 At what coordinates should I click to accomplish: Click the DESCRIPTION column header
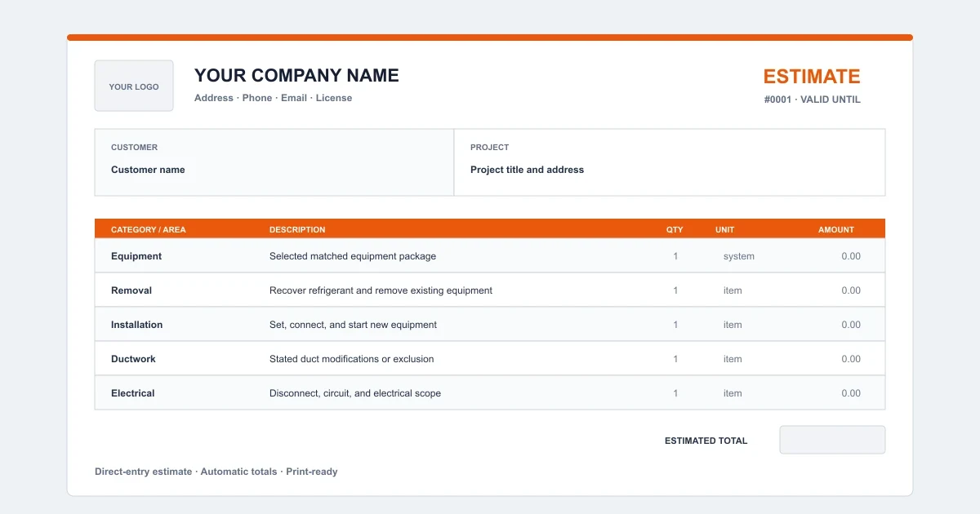[297, 229]
